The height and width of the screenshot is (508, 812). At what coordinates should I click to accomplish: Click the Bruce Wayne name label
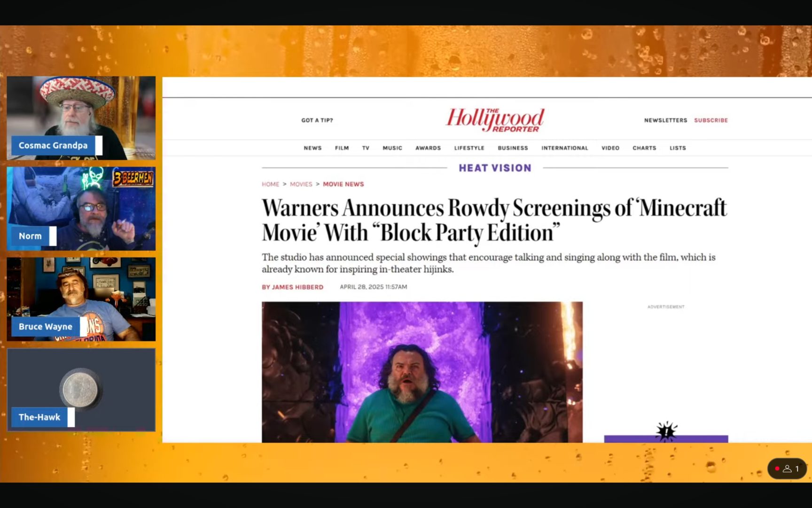click(46, 326)
